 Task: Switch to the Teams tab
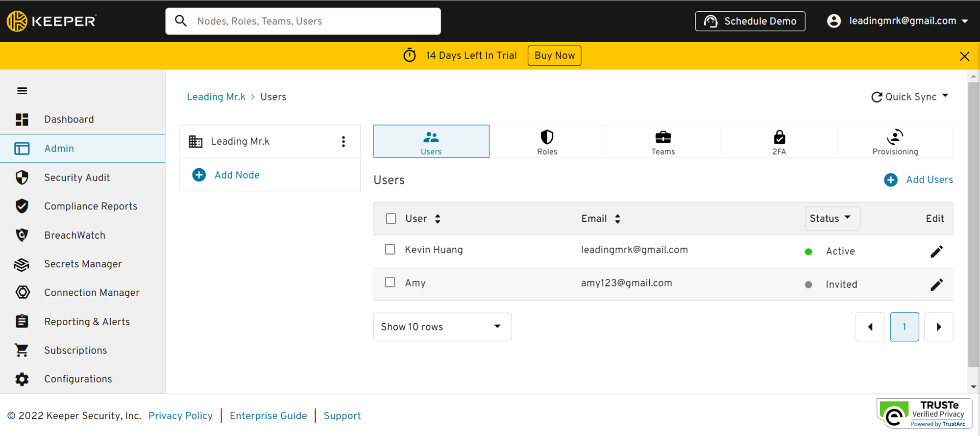tap(663, 142)
